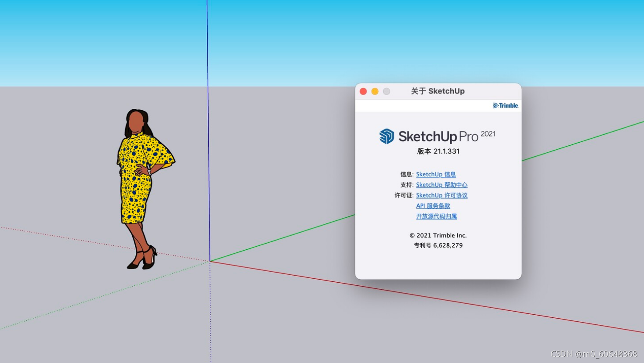Open the API 服务条款 link
Image resolution: width=644 pixels, height=363 pixels.
(433, 206)
